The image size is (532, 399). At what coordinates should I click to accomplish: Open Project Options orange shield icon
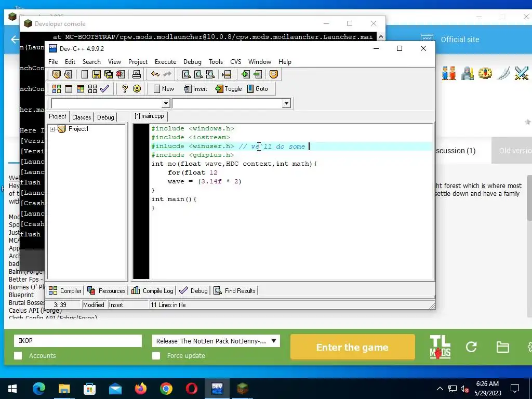point(273,74)
